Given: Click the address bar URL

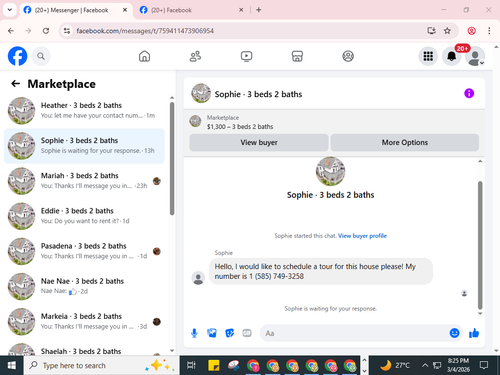Looking at the screenshot, I should (x=145, y=31).
